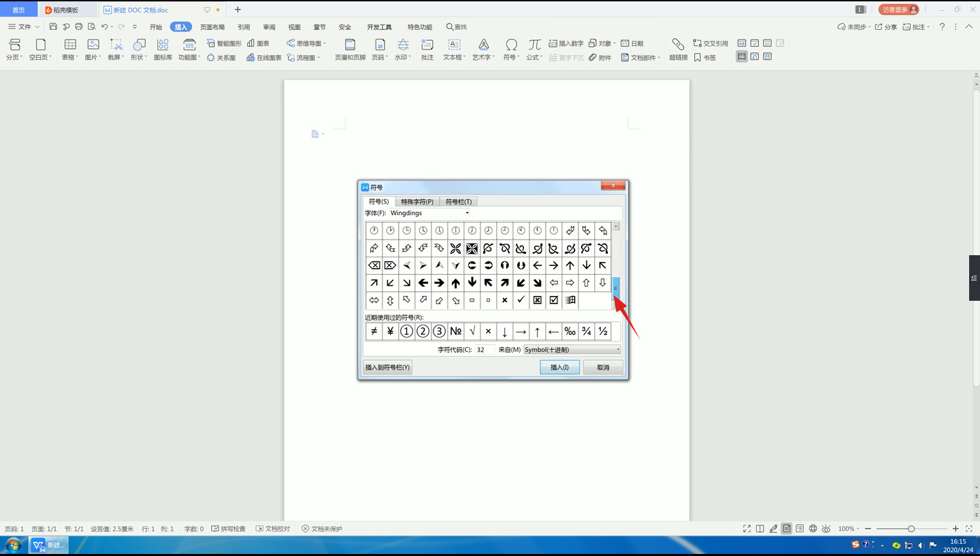
Task: Click the symbol list scroll up arrow
Action: coord(616,226)
